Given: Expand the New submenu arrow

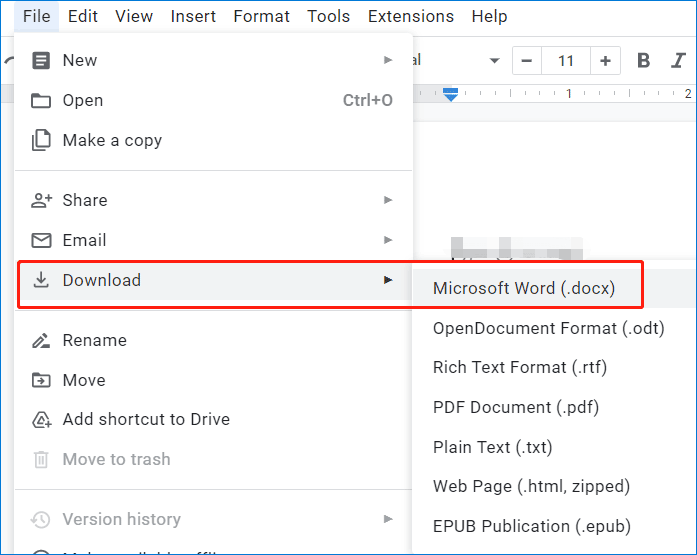Looking at the screenshot, I should tap(388, 60).
